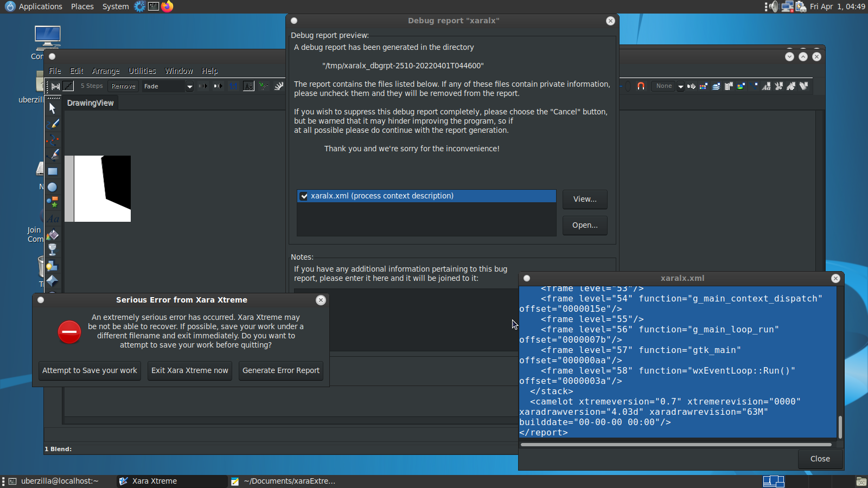Close the xaralx.xml viewer with Close button
Image resolution: width=868 pixels, height=488 pixels.
pos(820,459)
